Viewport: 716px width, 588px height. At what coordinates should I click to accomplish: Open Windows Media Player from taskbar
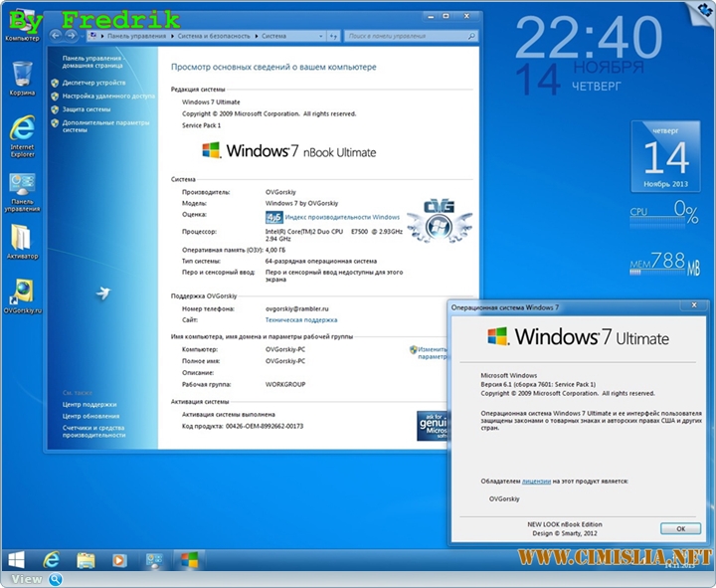[120, 560]
